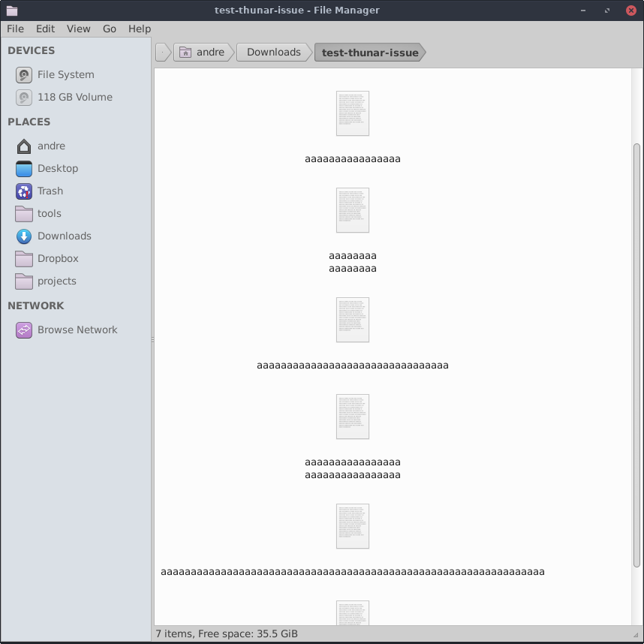The height and width of the screenshot is (644, 644).
Task: Click the test-thunar-issue path bar button
Action: [x=370, y=53]
